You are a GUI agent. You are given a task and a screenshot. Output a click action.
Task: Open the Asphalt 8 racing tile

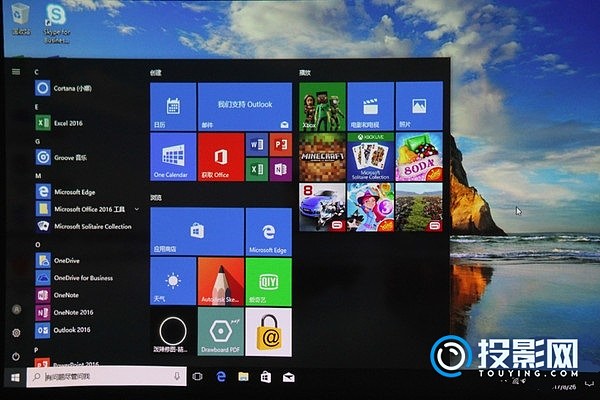tap(322, 207)
